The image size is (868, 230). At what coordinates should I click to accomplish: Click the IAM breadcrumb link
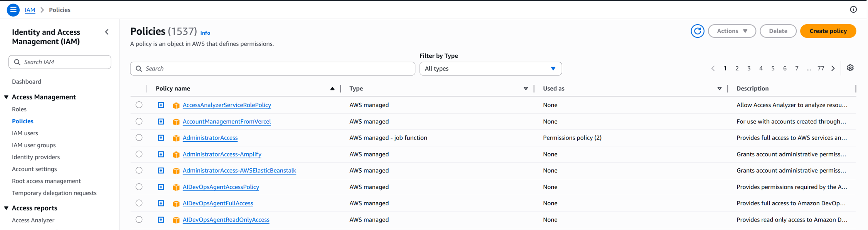(30, 10)
